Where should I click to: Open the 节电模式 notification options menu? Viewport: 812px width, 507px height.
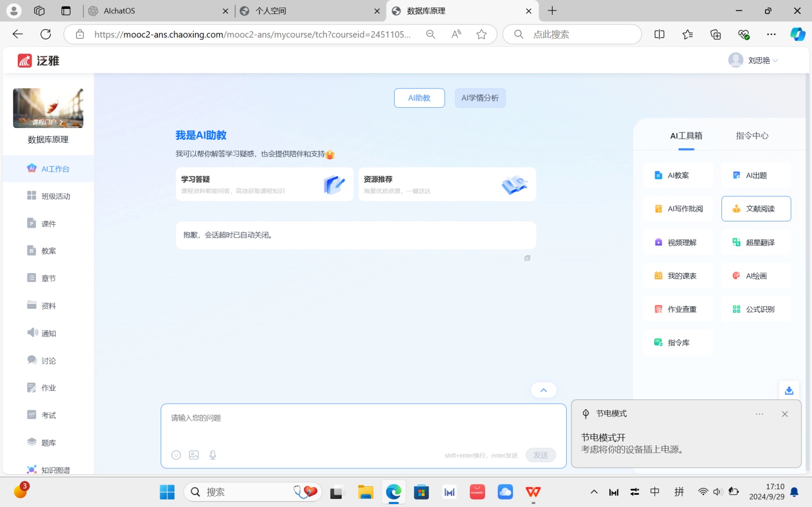pos(759,414)
